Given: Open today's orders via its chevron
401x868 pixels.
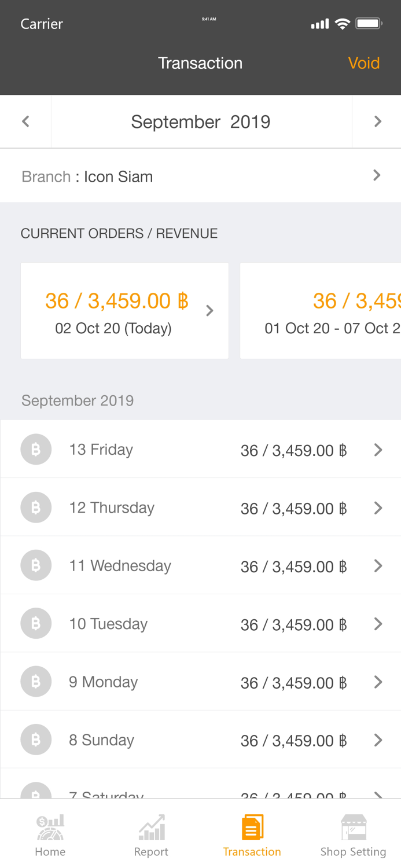Looking at the screenshot, I should click(209, 310).
